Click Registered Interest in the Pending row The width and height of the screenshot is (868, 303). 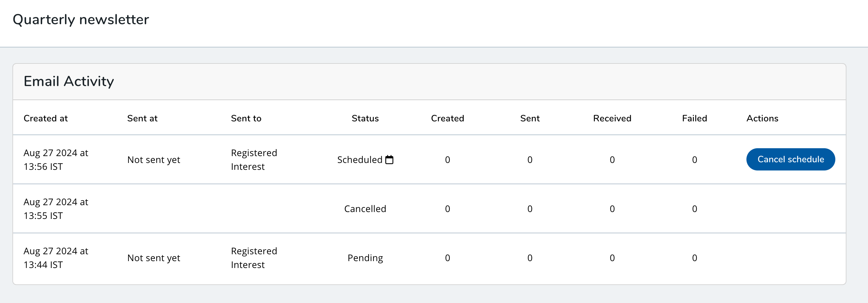pos(254,258)
